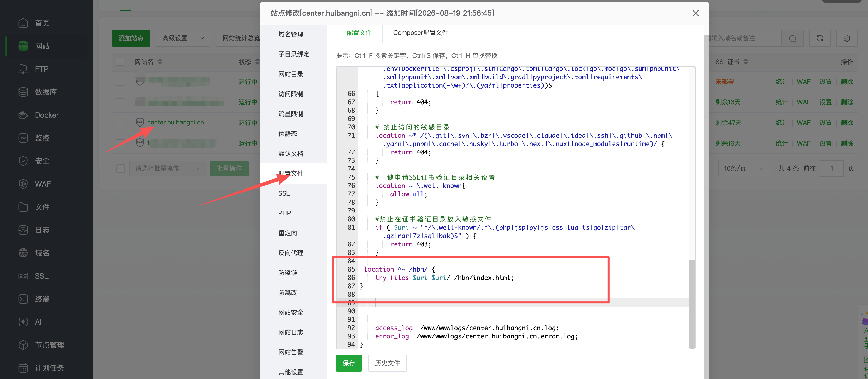This screenshot has width=868, height=379.
Task: Click 删除 for the 剩余47天 row
Action: (847, 123)
